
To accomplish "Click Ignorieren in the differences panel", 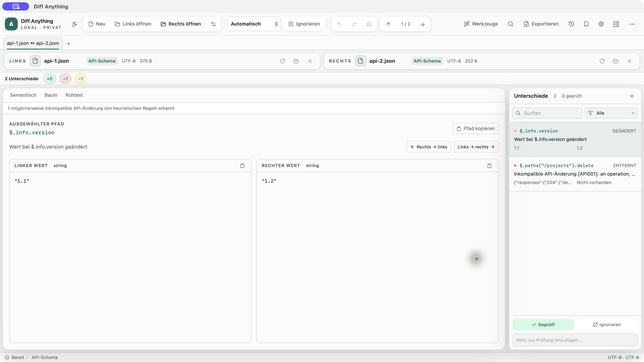I will point(607,325).
